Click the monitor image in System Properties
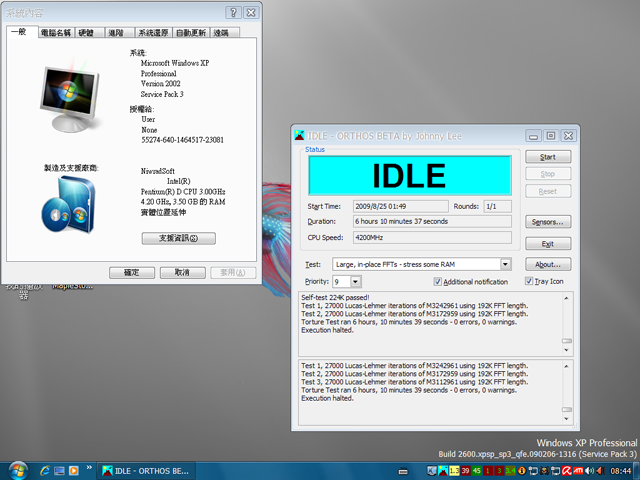640x480 pixels. [x=69, y=99]
